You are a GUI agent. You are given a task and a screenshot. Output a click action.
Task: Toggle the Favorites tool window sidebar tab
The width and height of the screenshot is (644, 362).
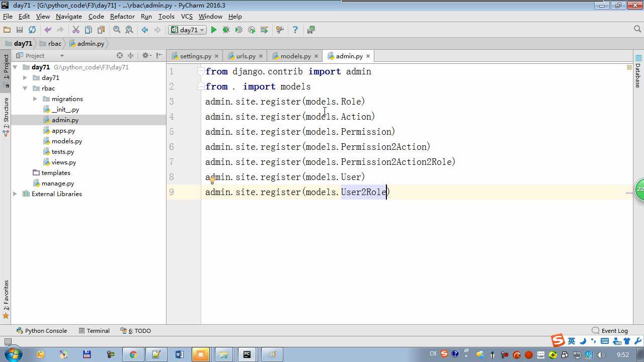pos(6,299)
